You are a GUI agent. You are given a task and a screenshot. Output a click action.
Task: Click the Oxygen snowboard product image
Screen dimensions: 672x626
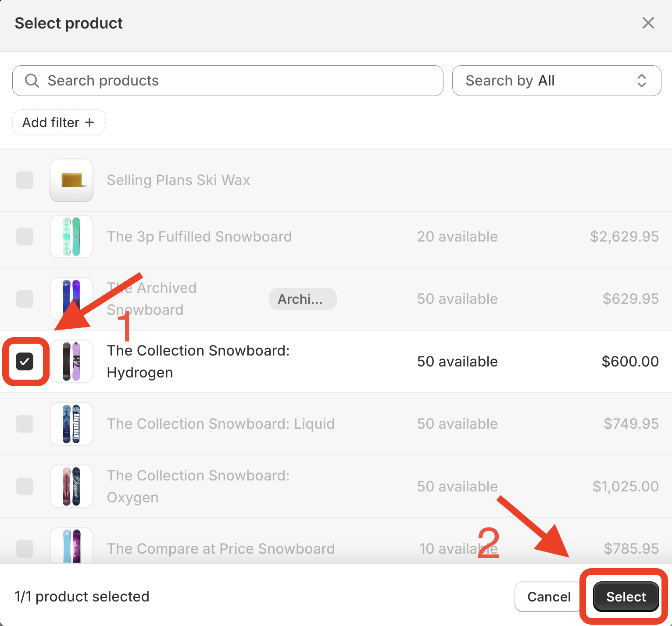[x=71, y=486]
